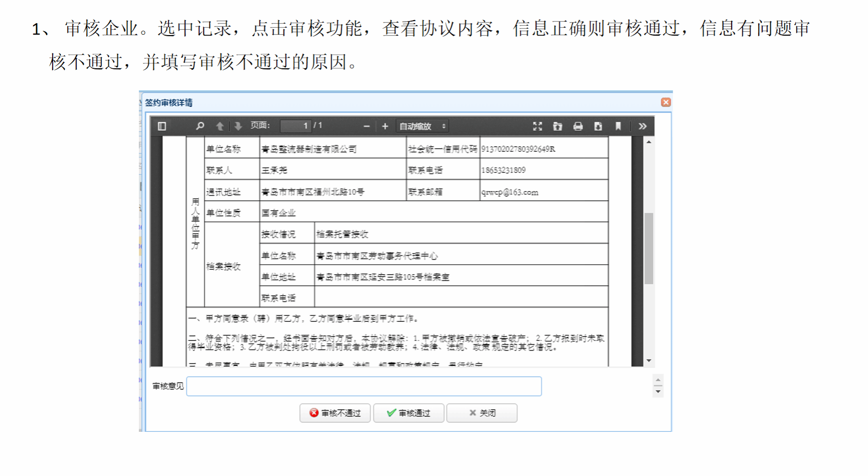The image size is (868, 476).
Task: Switch to presentation fullscreen mode
Action: pos(537,127)
